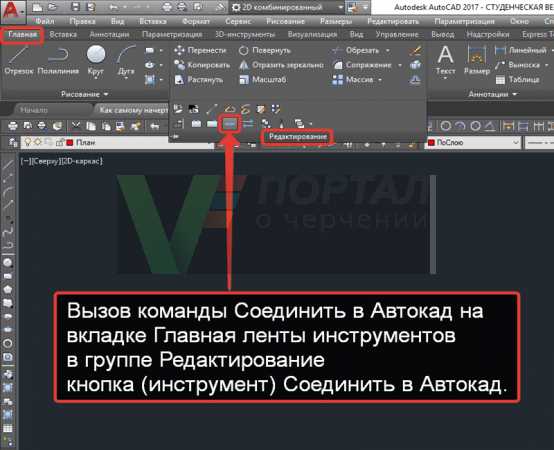This screenshot has width=554, height=450.
Task: Open the Редактировать menu
Action: 393,21
